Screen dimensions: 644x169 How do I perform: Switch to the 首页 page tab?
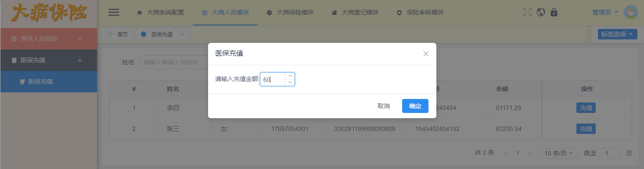click(118, 34)
